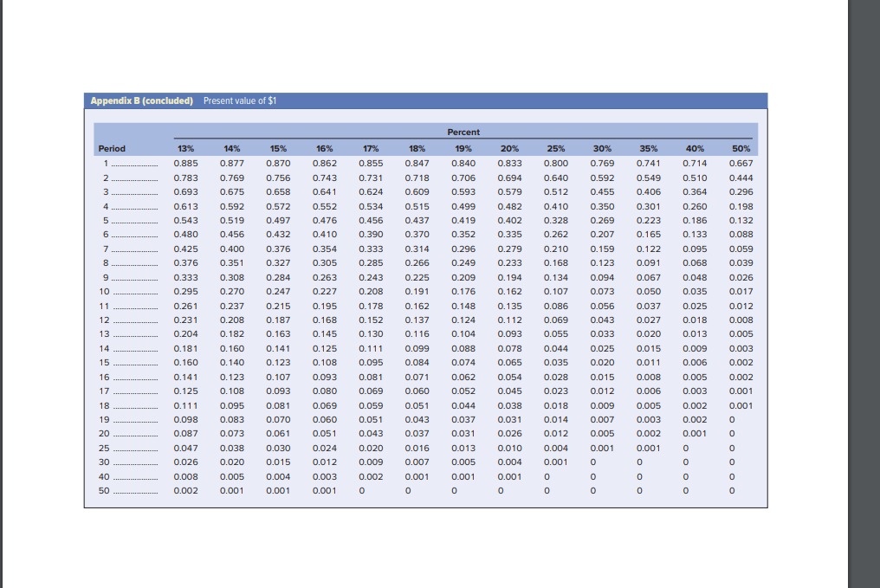
Task: Click the Period 10 row label
Action: click(105, 292)
